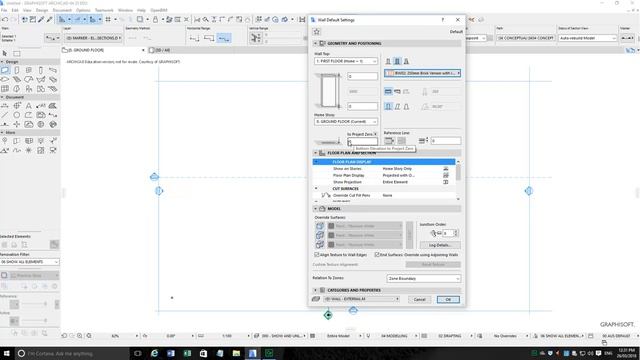Collapse the Geometry and Positioning section
640x360 pixels.
(315, 43)
